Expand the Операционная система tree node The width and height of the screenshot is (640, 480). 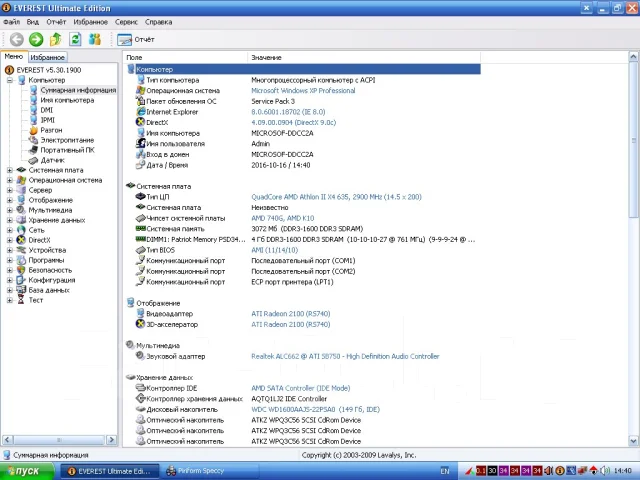point(10,180)
